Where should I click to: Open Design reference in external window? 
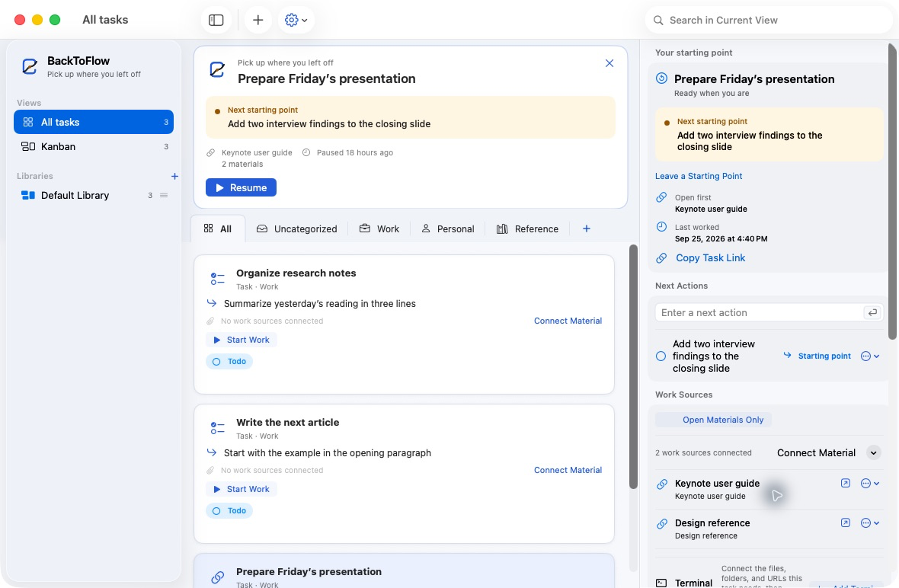[845, 522]
